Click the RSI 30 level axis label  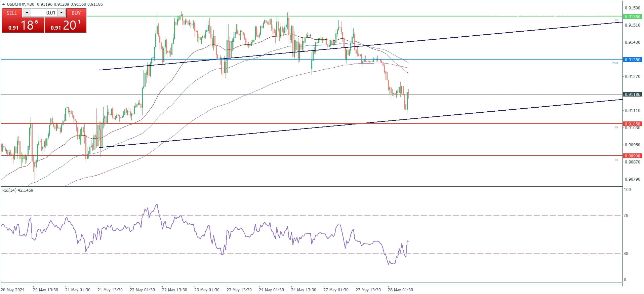tap(626, 254)
